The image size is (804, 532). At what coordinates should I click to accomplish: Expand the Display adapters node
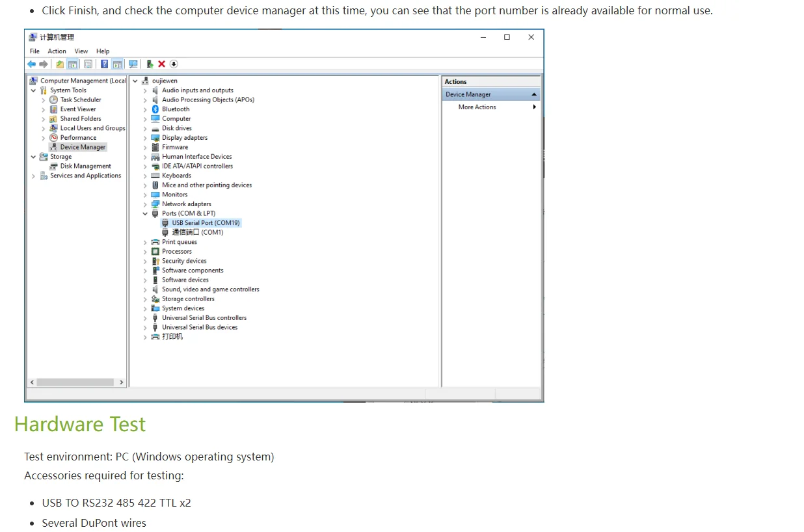145,138
